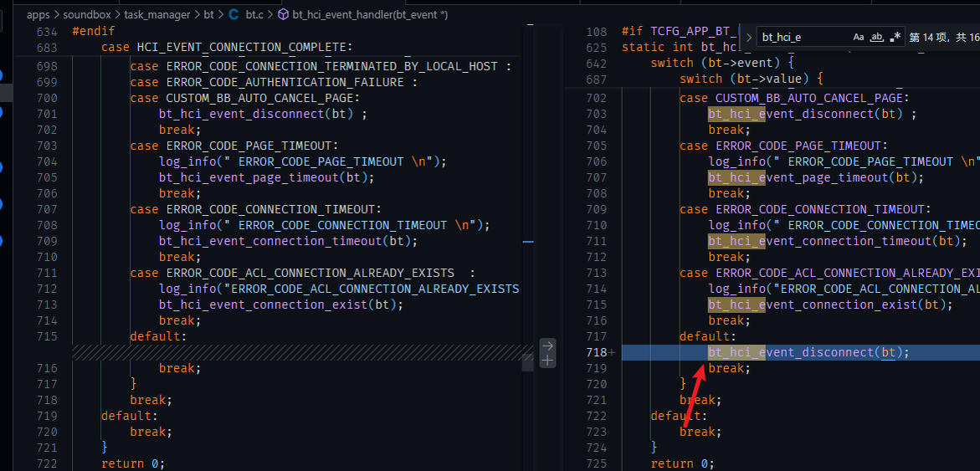Screen dimensions: 980x471
Task: Expand the replace row chevron in find widget
Action: 749,38
